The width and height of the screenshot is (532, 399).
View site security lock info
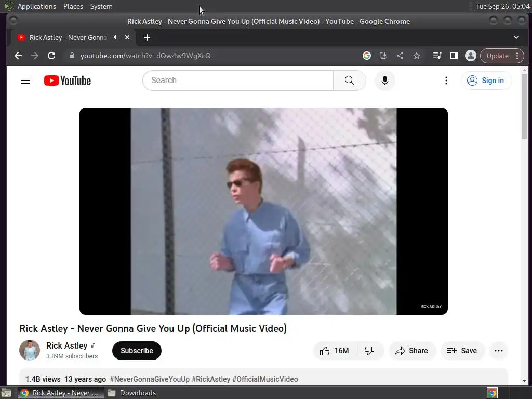(72, 56)
